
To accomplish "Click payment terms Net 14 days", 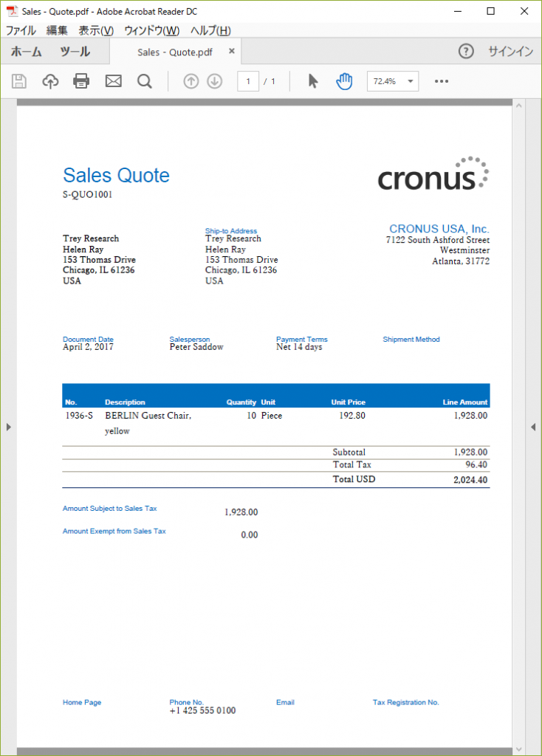I will click(299, 347).
